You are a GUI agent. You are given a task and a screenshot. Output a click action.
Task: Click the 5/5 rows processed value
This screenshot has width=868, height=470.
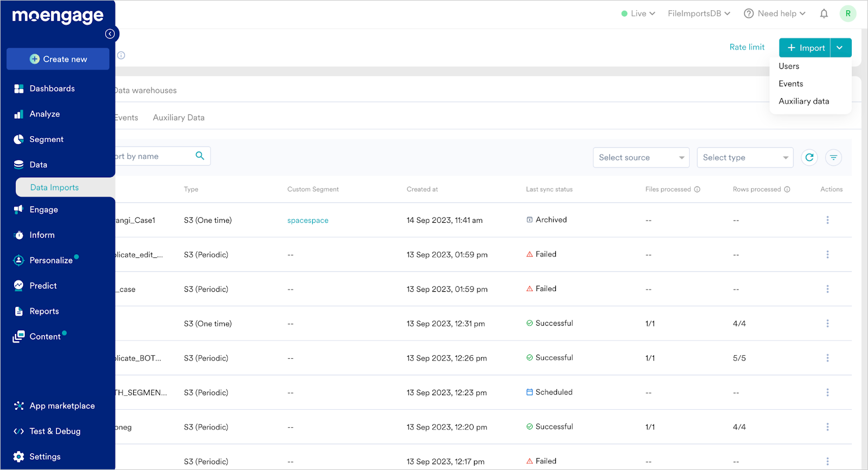point(739,358)
